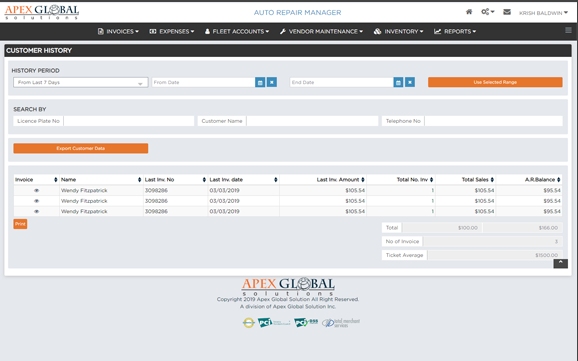The height and width of the screenshot is (361, 578).
Task: Click the Auto Repair Manager title
Action: [297, 13]
